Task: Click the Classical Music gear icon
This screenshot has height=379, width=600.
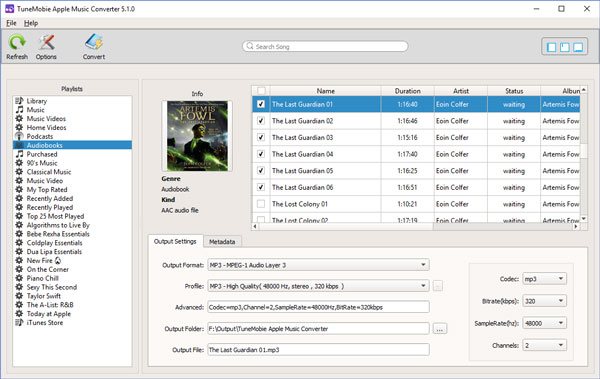Action: click(x=19, y=172)
